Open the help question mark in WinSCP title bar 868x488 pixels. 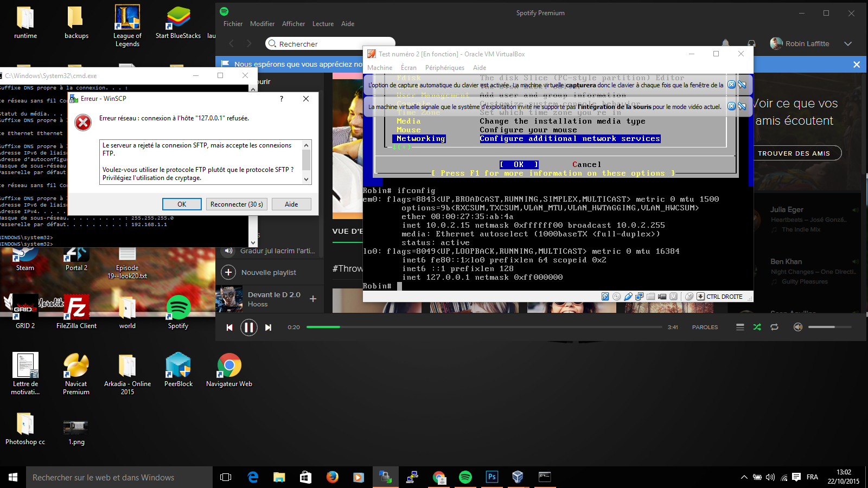click(x=281, y=99)
